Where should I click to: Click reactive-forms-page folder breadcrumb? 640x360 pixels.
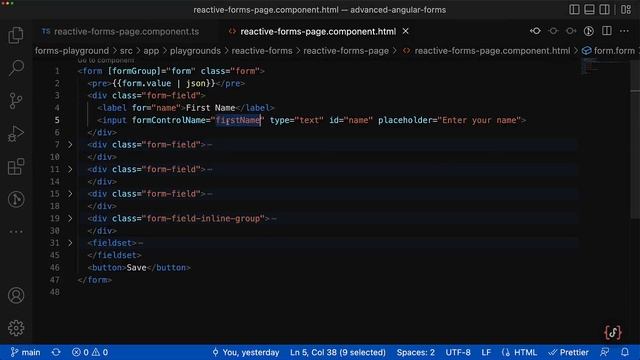[346, 51]
